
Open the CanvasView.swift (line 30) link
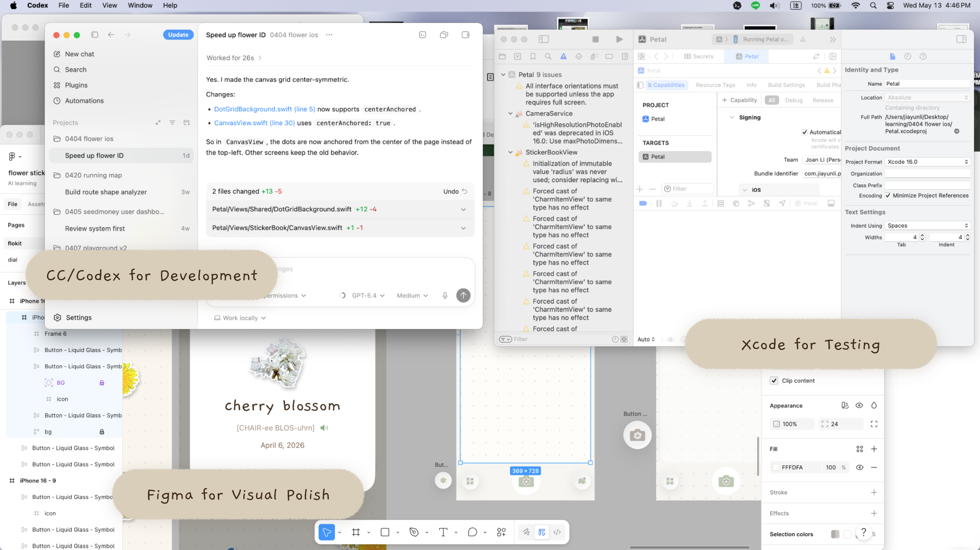(x=254, y=123)
